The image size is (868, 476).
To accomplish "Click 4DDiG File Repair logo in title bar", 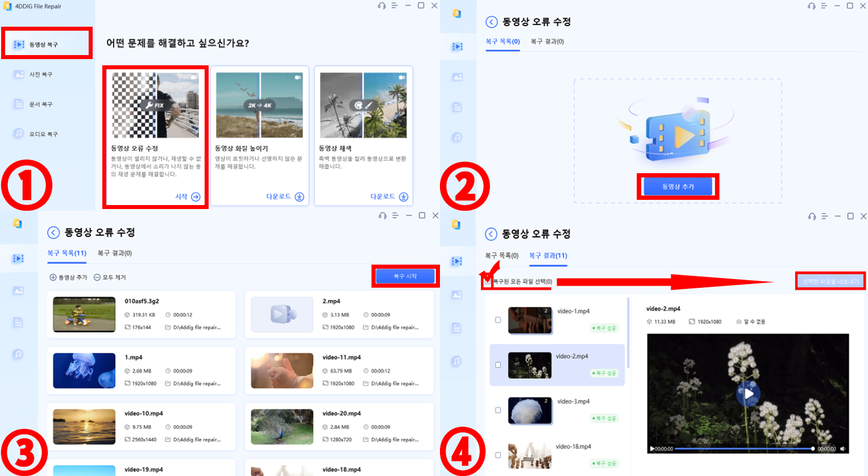I will point(8,6).
